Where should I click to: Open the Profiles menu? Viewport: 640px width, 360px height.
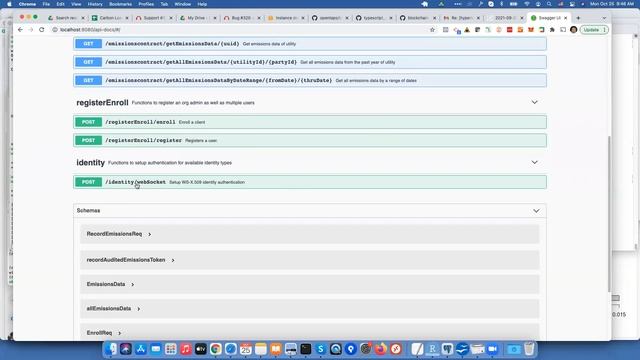pyautogui.click(x=146, y=4)
